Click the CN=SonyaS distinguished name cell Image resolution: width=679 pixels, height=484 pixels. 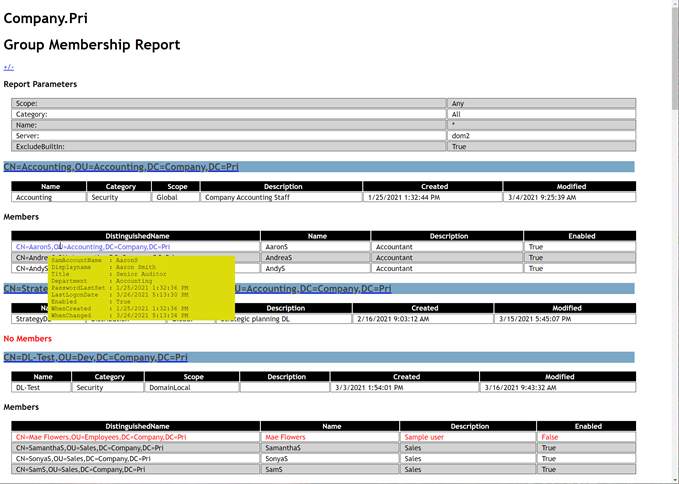(x=136, y=459)
